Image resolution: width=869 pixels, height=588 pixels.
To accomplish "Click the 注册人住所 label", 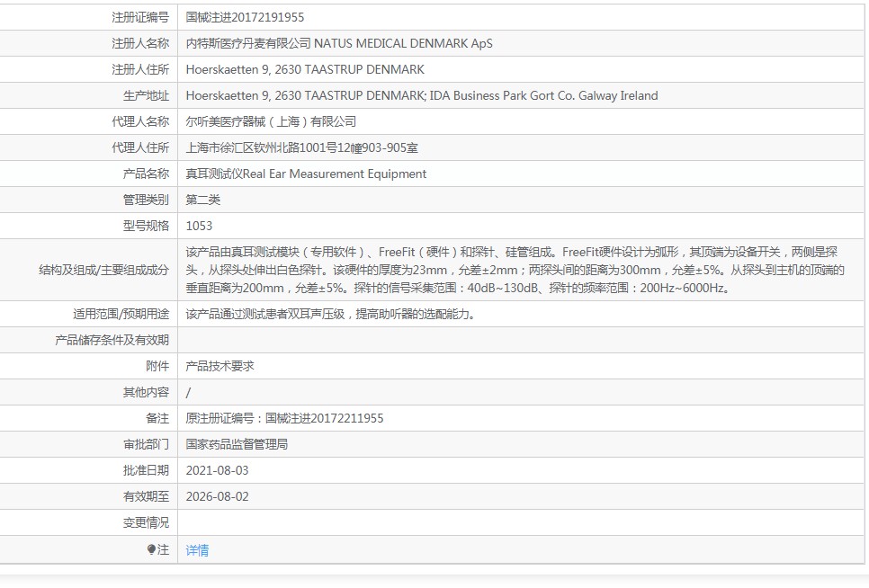I will tap(140, 69).
